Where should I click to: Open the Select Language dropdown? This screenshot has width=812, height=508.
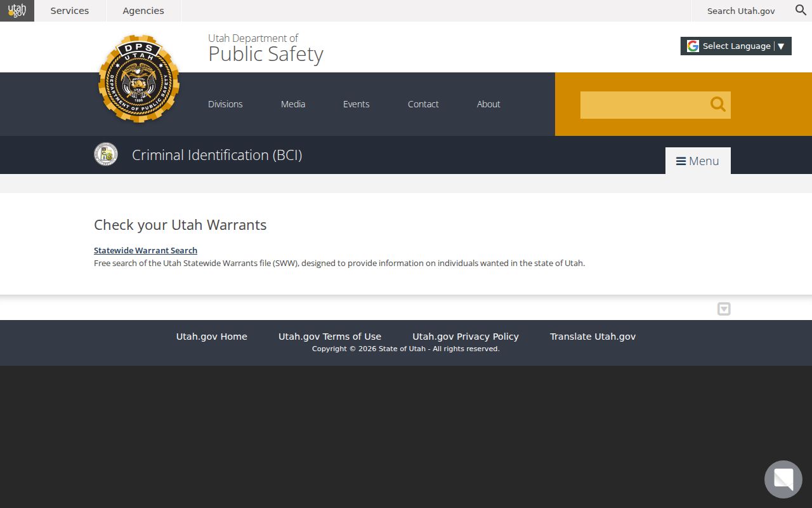pos(736,46)
